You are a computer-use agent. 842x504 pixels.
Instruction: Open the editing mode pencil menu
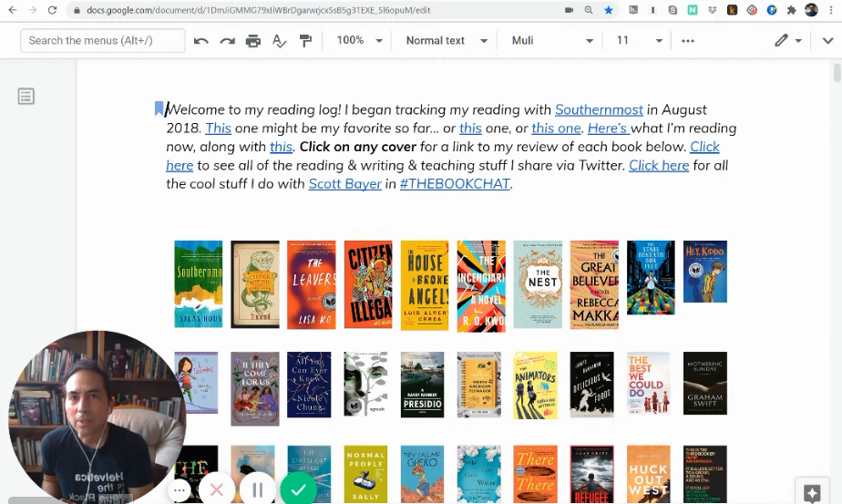click(x=787, y=41)
